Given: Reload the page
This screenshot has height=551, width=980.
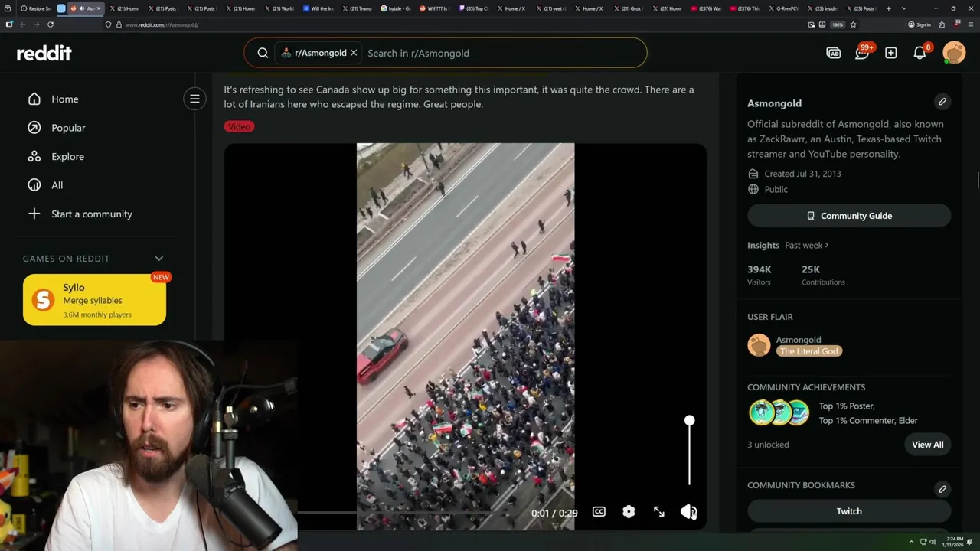Looking at the screenshot, I should click(51, 24).
